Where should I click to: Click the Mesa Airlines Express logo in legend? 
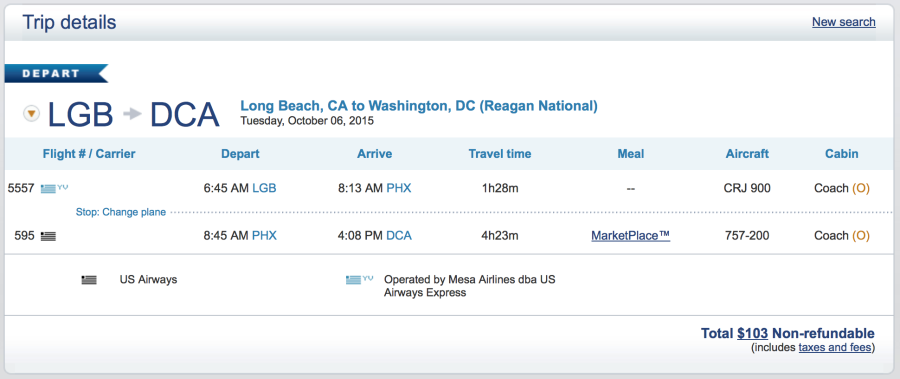tap(359, 280)
